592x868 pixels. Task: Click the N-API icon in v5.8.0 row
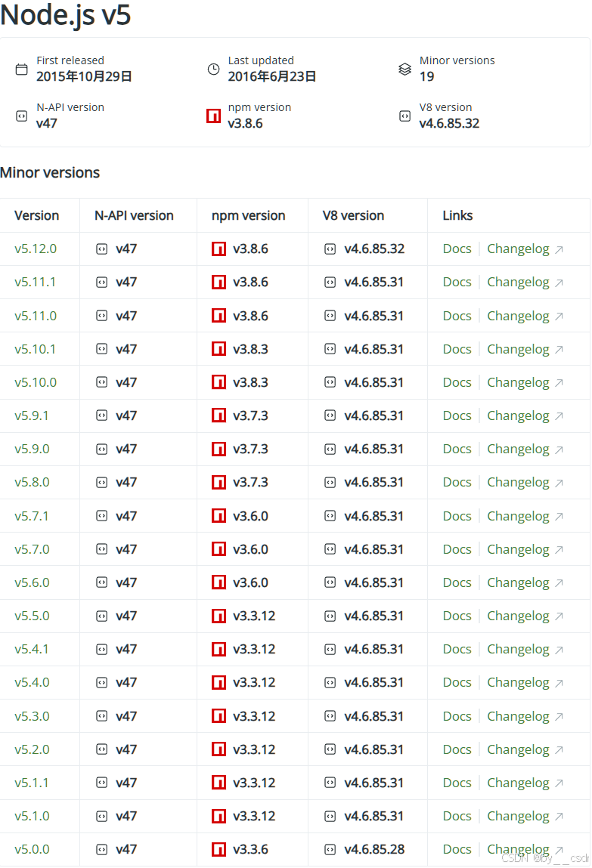(102, 482)
